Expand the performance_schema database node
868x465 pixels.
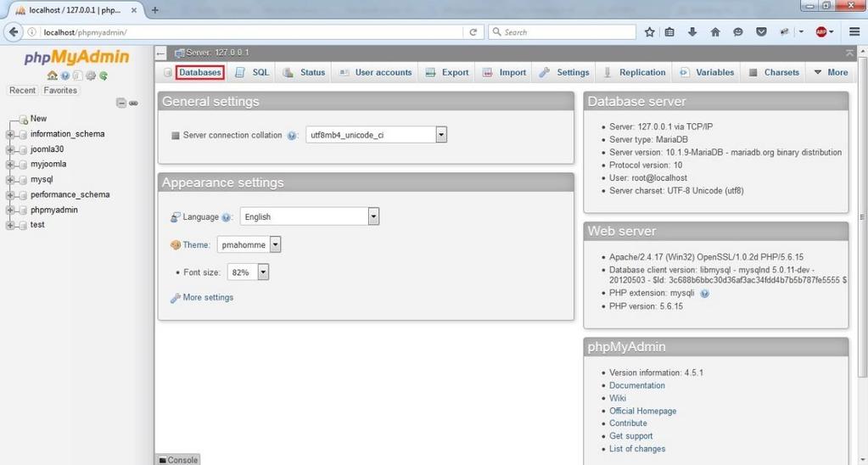pyautogui.click(x=9, y=195)
